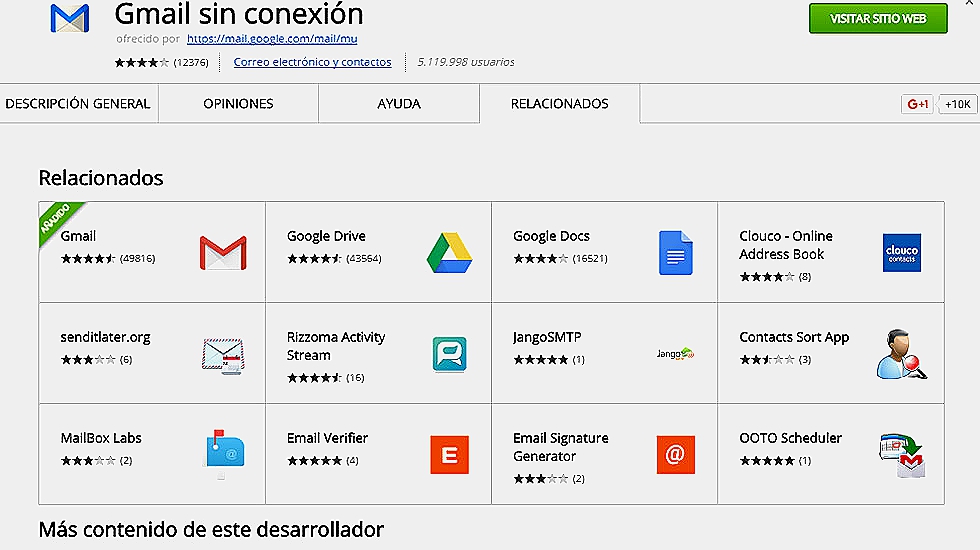This screenshot has width=980, height=550.
Task: Open the senditlater.org title
Action: pyautogui.click(x=105, y=338)
